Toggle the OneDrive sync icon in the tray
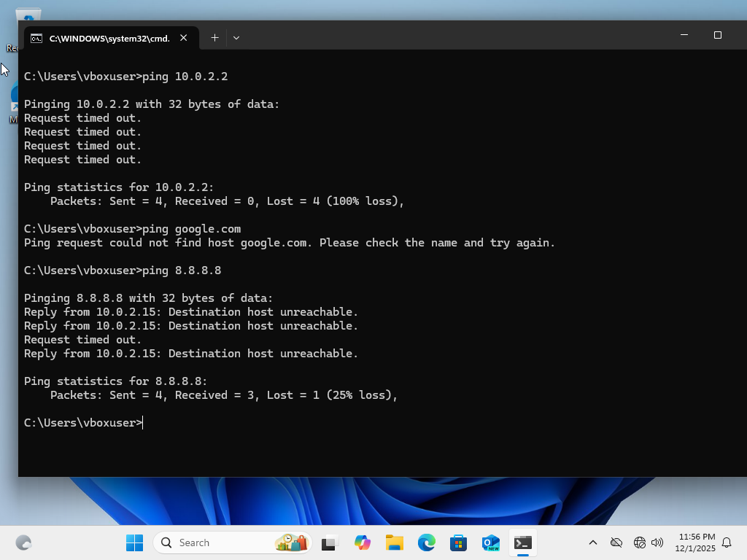The height and width of the screenshot is (560, 747). (x=616, y=542)
